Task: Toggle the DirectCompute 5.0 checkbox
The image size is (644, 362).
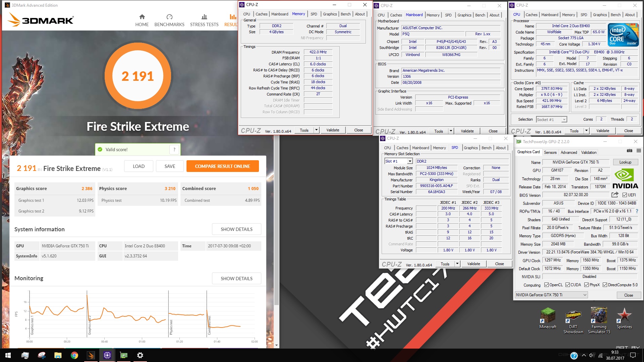Action: (x=605, y=285)
